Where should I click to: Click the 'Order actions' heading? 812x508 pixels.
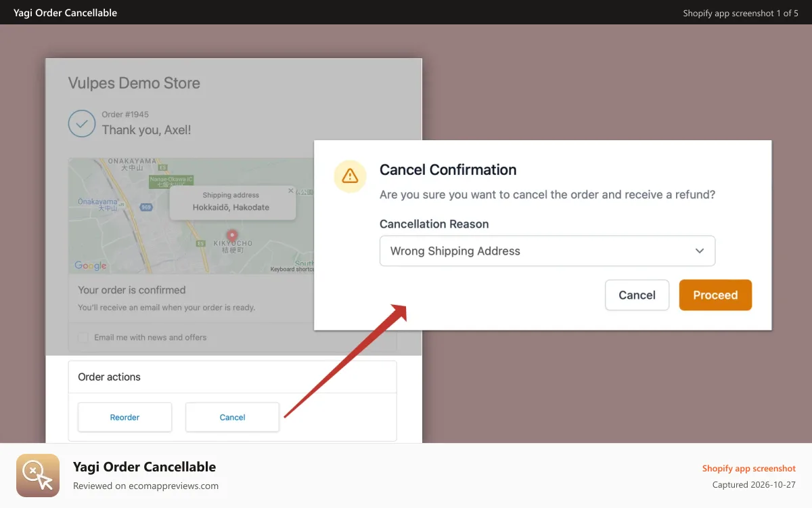point(109,377)
